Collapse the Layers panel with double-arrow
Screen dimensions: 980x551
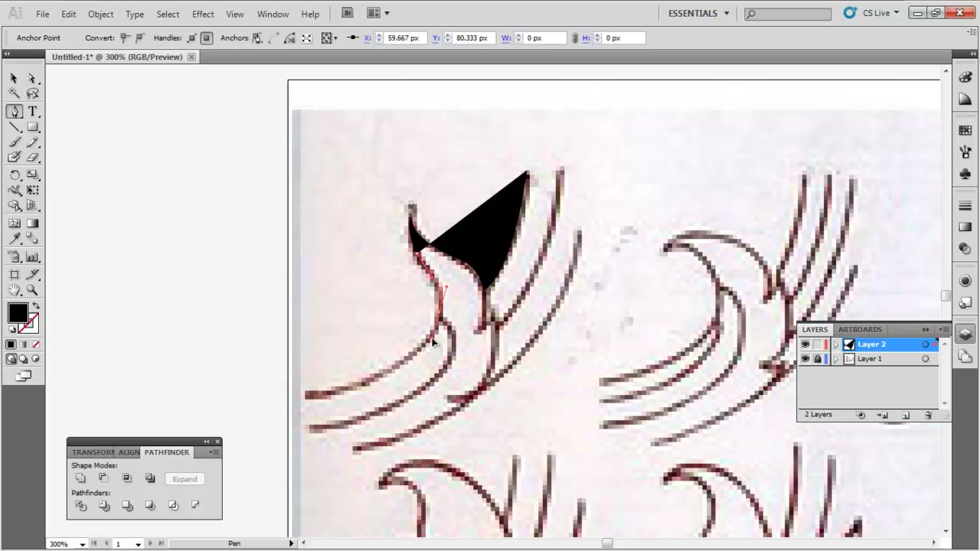926,330
